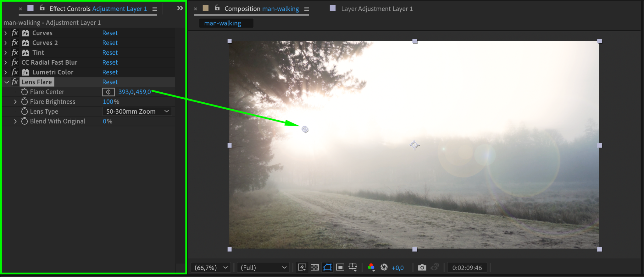This screenshot has width=644, height=277.
Task: Click the Effect Controls layer color label
Action: click(x=31, y=8)
